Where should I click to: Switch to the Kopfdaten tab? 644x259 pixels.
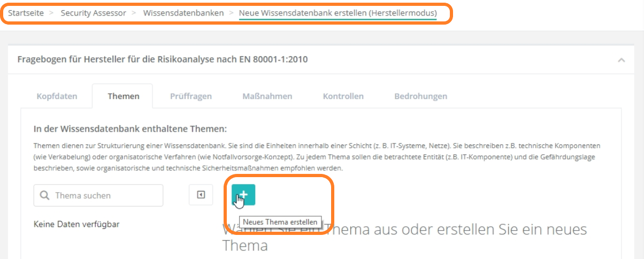point(57,96)
